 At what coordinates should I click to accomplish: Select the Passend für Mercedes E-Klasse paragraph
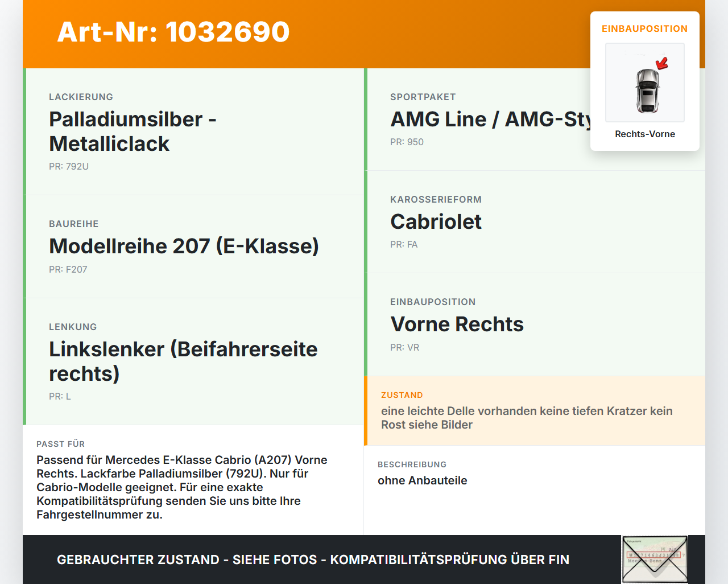coord(182,487)
